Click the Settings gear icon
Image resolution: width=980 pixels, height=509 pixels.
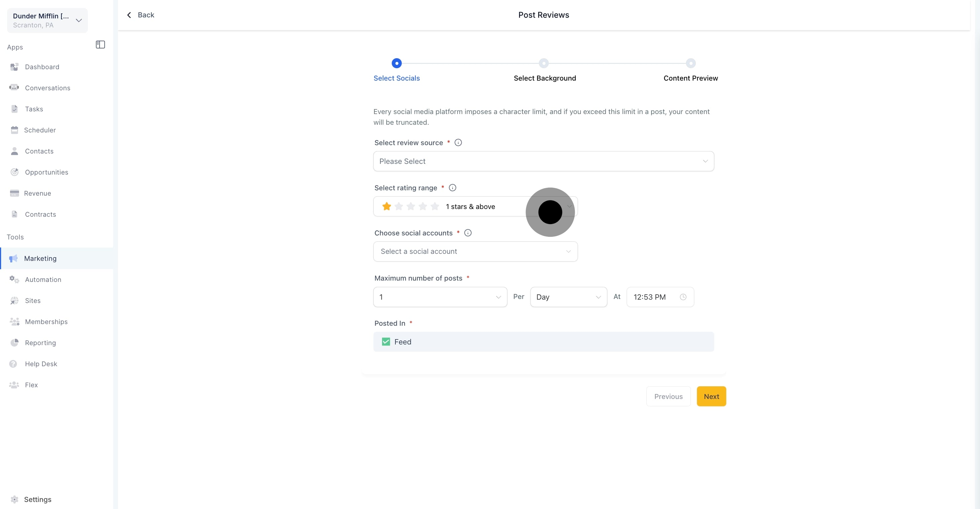(14, 499)
